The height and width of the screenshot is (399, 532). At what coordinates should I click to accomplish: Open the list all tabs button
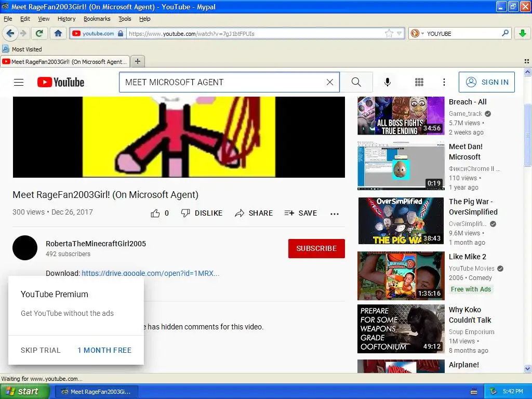click(x=527, y=61)
